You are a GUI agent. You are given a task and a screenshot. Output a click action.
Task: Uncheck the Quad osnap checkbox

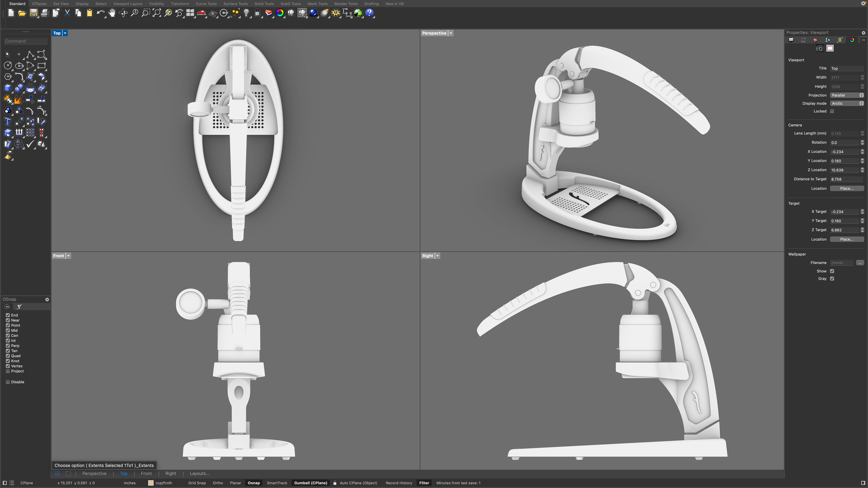point(8,356)
